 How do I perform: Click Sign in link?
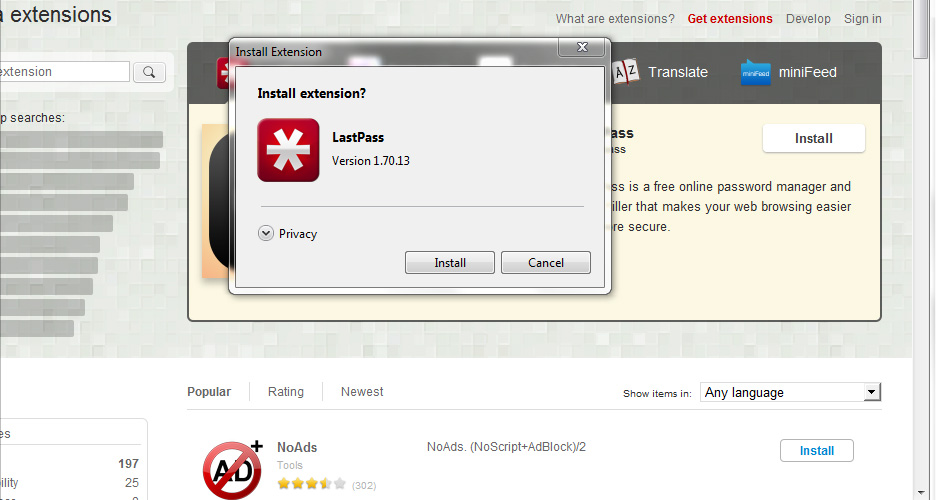(x=863, y=18)
